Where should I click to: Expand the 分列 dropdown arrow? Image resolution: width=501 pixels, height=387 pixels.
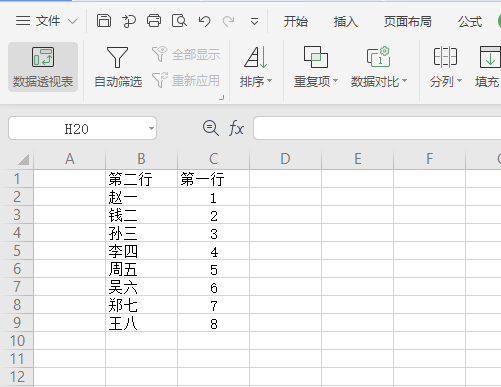[x=459, y=81]
